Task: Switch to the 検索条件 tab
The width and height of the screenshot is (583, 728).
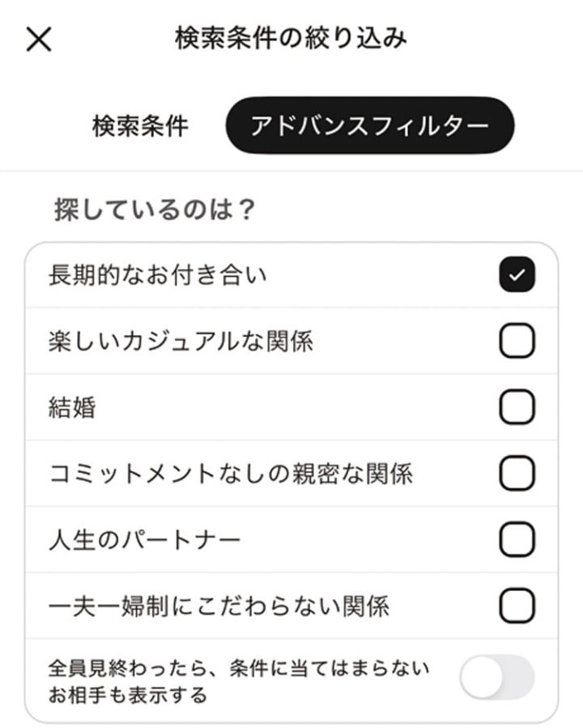Action: coord(140,126)
